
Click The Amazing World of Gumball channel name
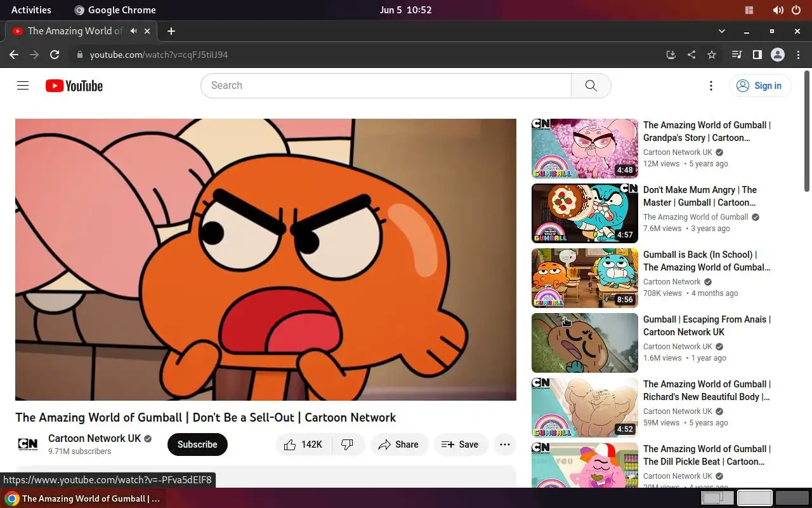(696, 217)
